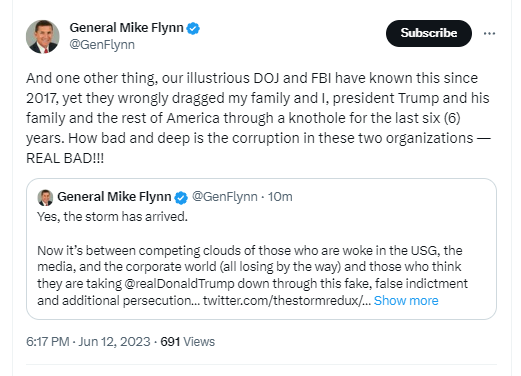Click General Mike Flynn's large profile picture

pyautogui.click(x=43, y=37)
